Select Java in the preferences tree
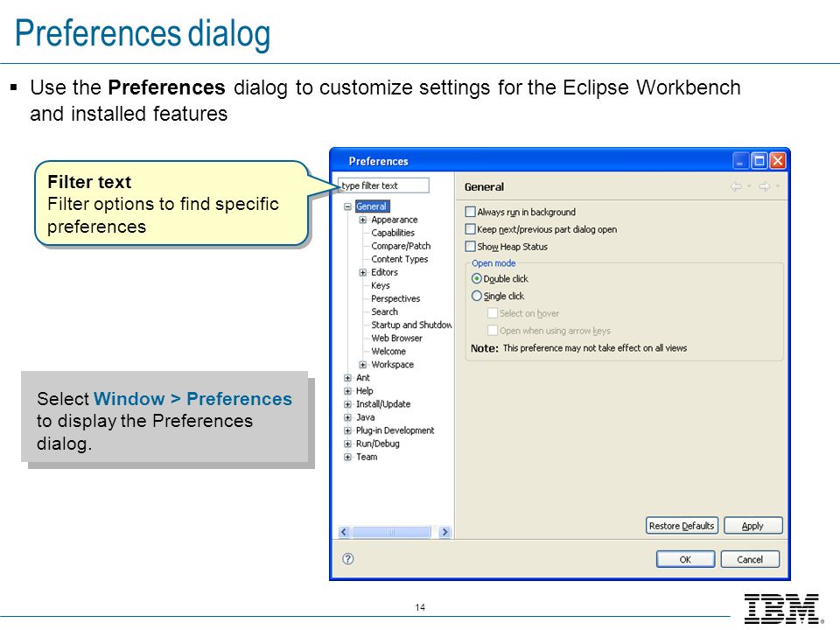The width and height of the screenshot is (840, 630). 366,417
